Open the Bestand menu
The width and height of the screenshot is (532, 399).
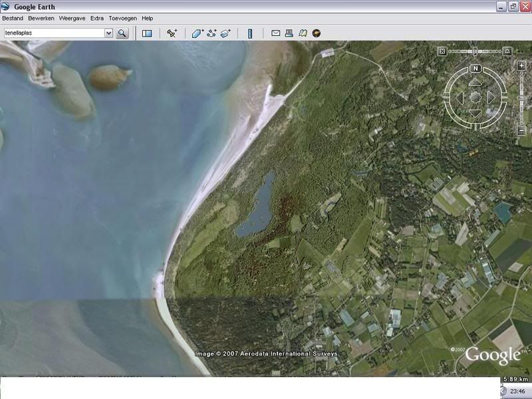tap(13, 19)
